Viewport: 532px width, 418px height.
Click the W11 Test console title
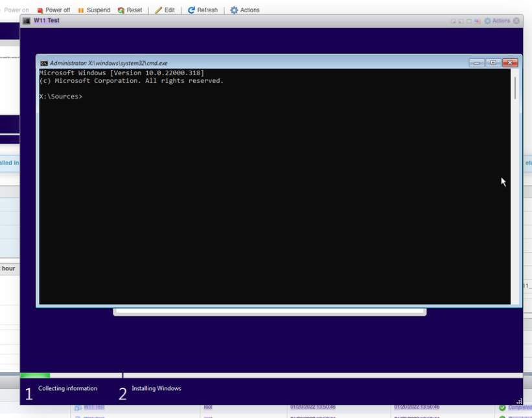tap(47, 21)
